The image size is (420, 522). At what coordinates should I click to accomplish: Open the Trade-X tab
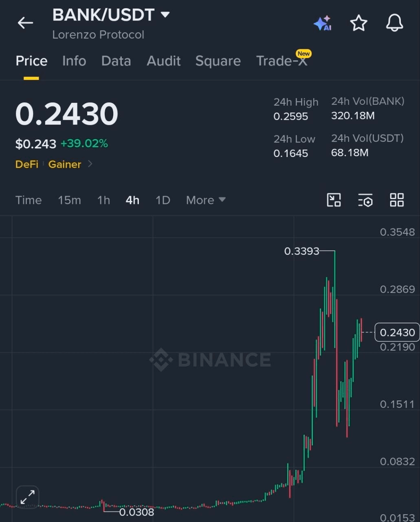281,61
